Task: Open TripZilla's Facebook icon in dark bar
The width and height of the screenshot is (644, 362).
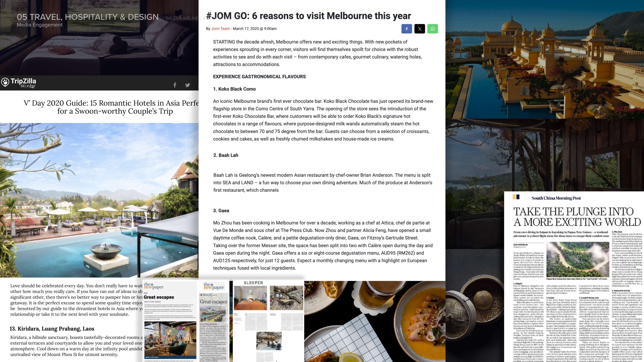Action: (175, 85)
